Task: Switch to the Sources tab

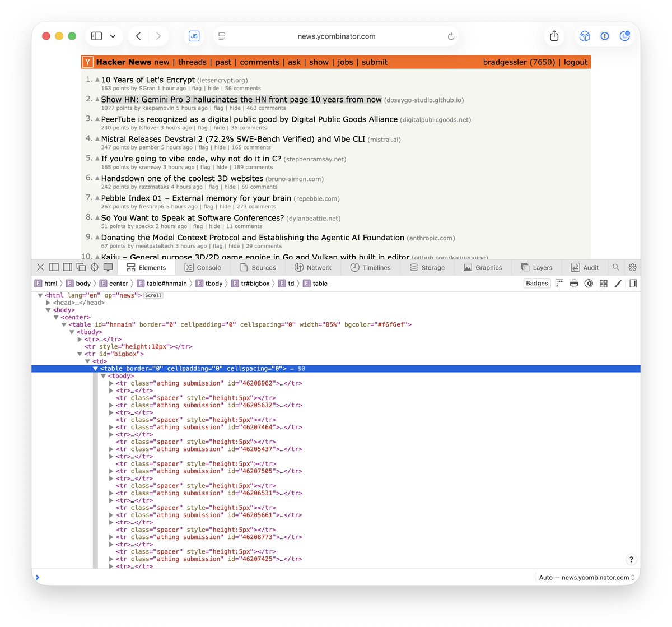Action: pyautogui.click(x=258, y=268)
